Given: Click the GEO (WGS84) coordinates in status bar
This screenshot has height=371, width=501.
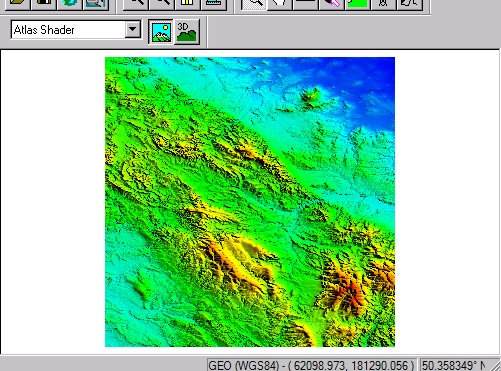Looking at the screenshot, I should point(311,365).
